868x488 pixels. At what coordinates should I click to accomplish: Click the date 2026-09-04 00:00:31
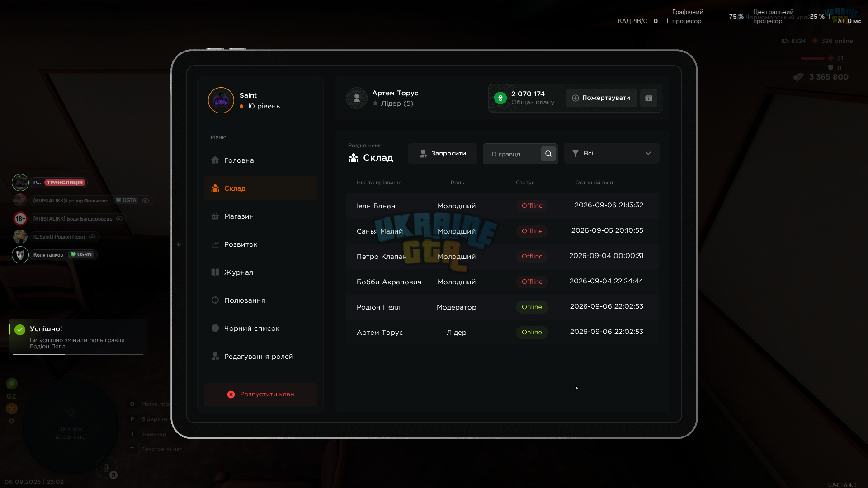tap(606, 256)
